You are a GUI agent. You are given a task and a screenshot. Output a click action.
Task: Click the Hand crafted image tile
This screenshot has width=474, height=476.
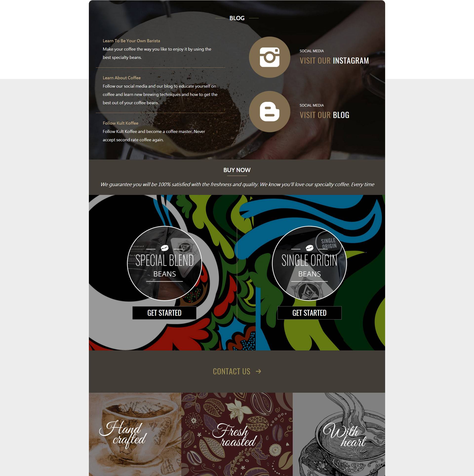tap(135, 434)
